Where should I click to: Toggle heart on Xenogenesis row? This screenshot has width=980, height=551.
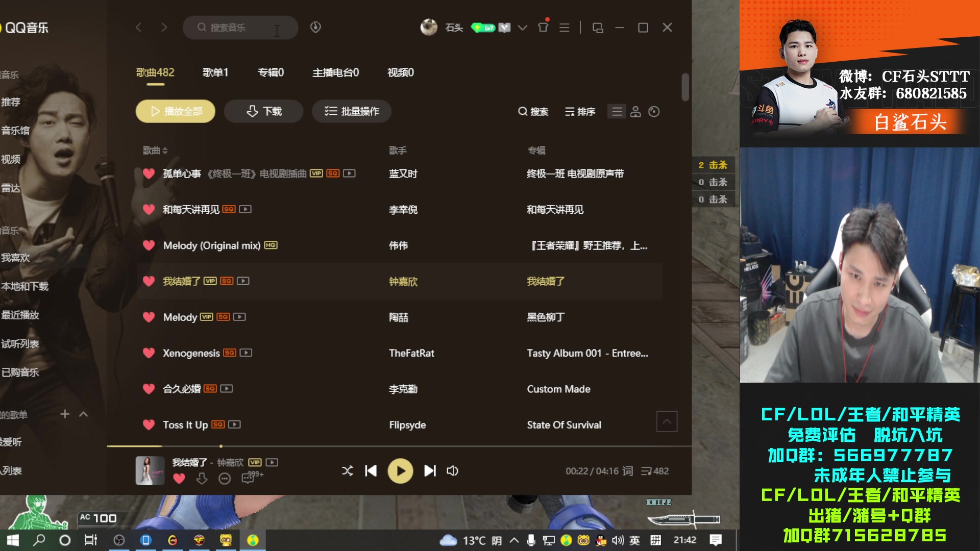click(x=149, y=353)
